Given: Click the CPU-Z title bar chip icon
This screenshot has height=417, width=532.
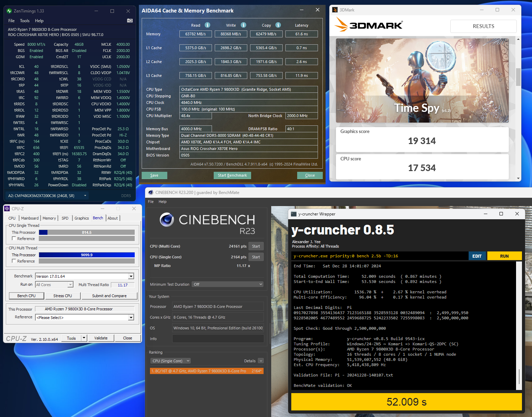Looking at the screenshot, I should coord(7,208).
